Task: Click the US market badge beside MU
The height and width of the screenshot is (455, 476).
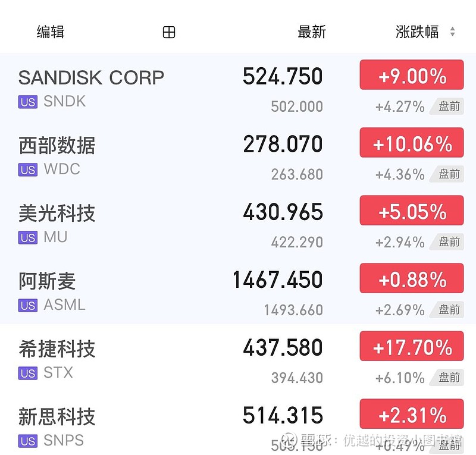Action: click(x=28, y=237)
